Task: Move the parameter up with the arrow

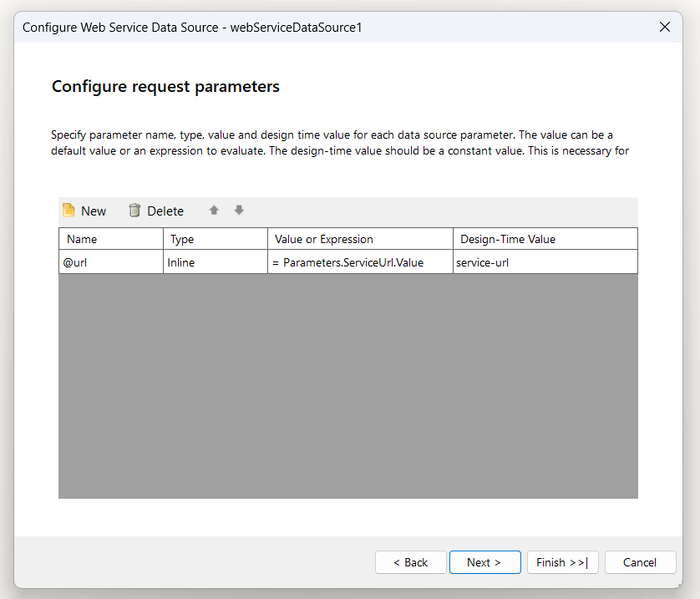Action: click(x=214, y=211)
